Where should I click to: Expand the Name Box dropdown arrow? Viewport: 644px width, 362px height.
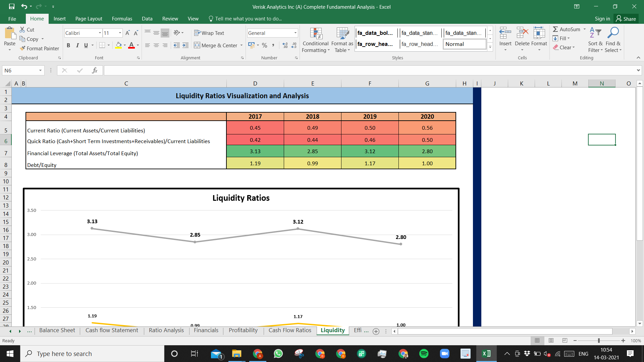coord(40,70)
